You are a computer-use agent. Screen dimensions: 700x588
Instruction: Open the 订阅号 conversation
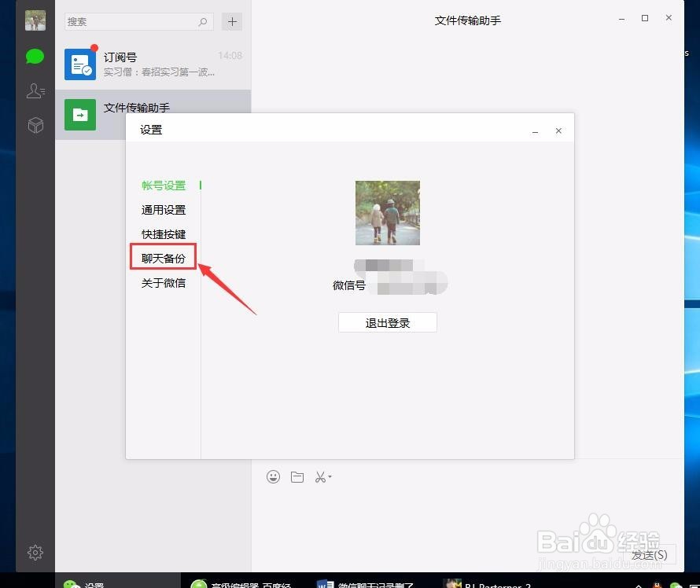[x=153, y=64]
